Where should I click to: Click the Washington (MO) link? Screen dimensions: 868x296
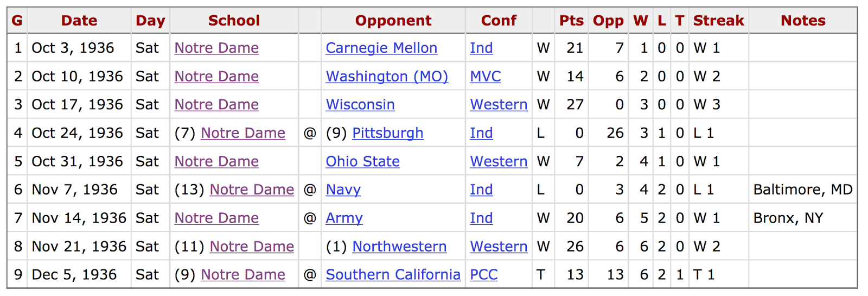387,77
